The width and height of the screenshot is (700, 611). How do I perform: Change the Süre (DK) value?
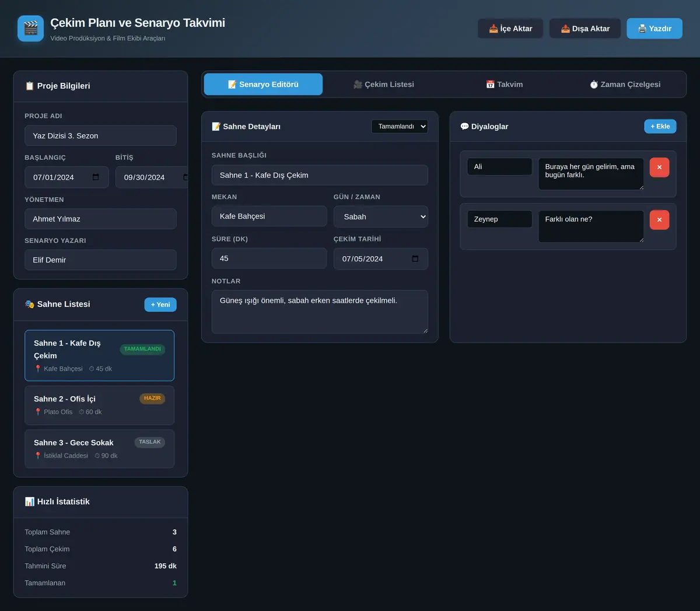tap(269, 258)
